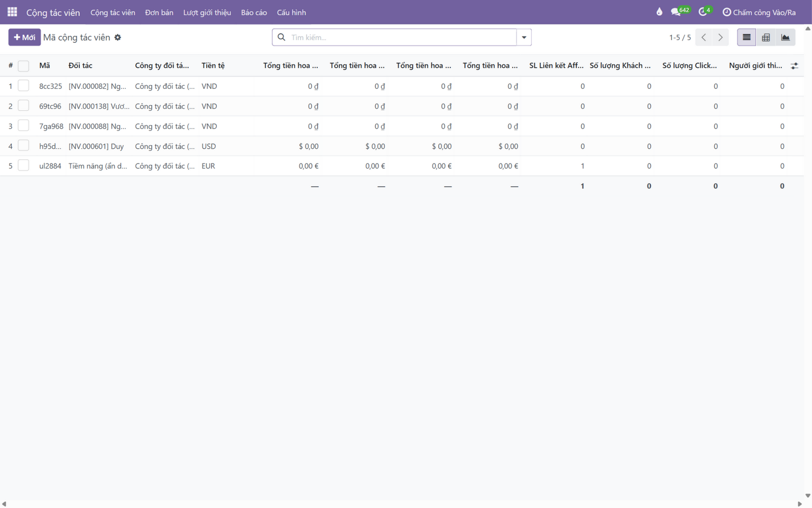Click the [NV.000138] Vươ... partner cell
Image resolution: width=812 pixels, height=508 pixels.
click(x=99, y=106)
